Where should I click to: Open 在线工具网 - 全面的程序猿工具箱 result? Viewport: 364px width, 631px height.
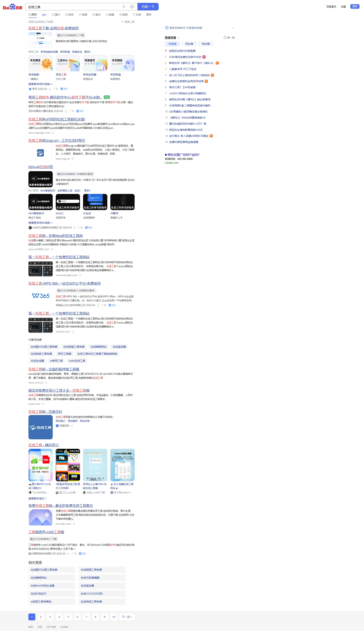click(54, 369)
